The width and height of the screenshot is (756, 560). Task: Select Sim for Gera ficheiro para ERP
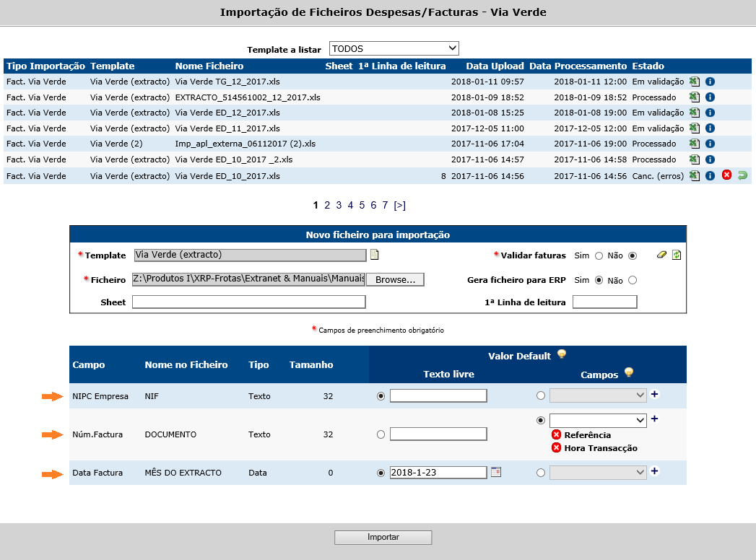pos(599,280)
